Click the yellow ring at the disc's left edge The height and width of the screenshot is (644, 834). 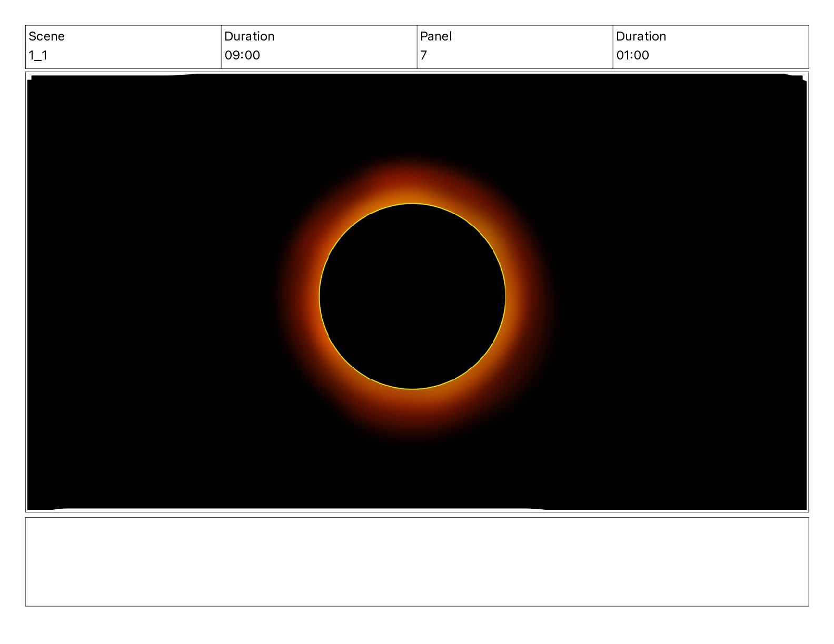[320, 296]
